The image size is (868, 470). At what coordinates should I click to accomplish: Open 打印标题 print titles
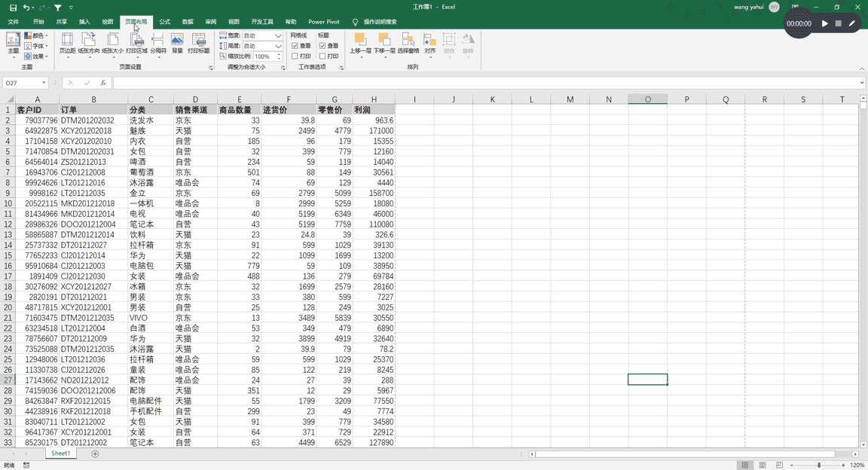point(198,45)
